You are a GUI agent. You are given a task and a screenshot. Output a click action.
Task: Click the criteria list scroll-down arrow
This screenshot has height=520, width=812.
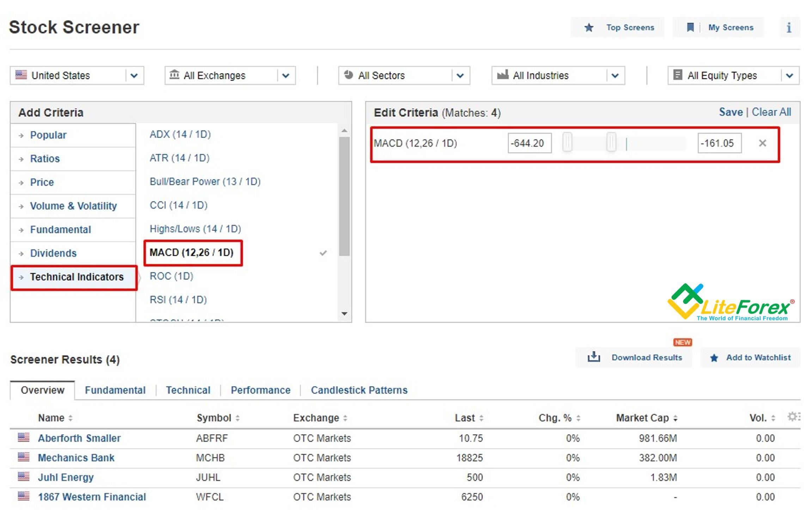[x=344, y=313]
